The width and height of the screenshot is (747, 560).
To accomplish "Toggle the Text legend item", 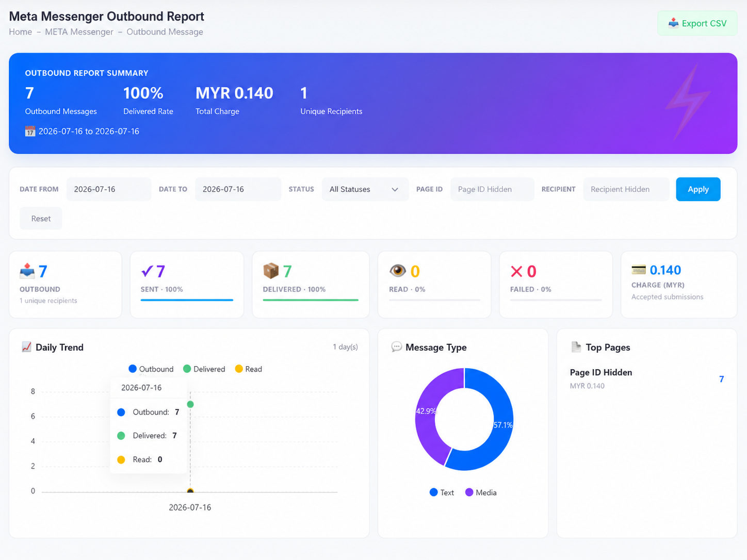I will click(442, 492).
